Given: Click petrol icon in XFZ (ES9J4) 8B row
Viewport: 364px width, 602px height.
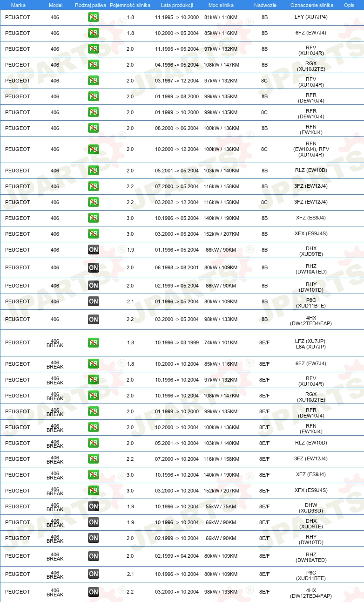Looking at the screenshot, I should pos(93,218).
